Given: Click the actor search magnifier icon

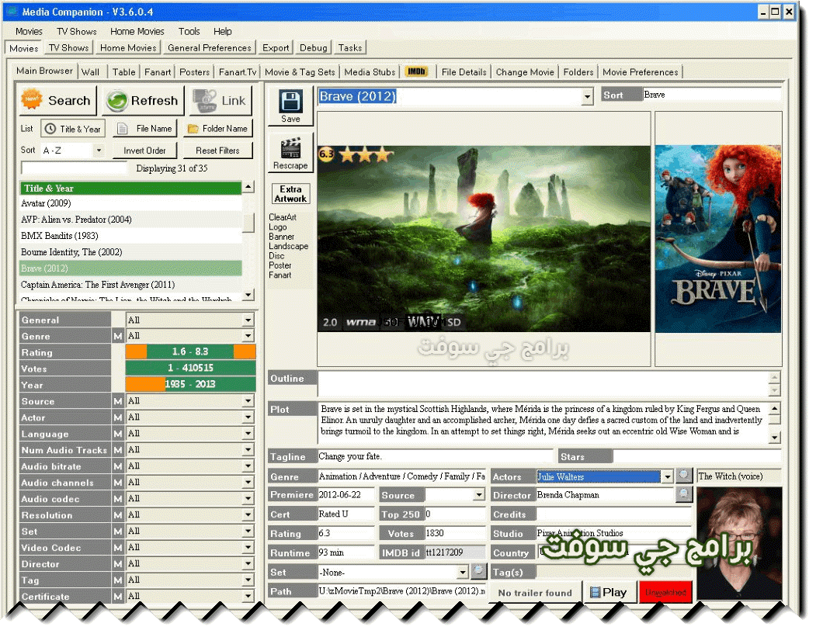Looking at the screenshot, I should (683, 476).
